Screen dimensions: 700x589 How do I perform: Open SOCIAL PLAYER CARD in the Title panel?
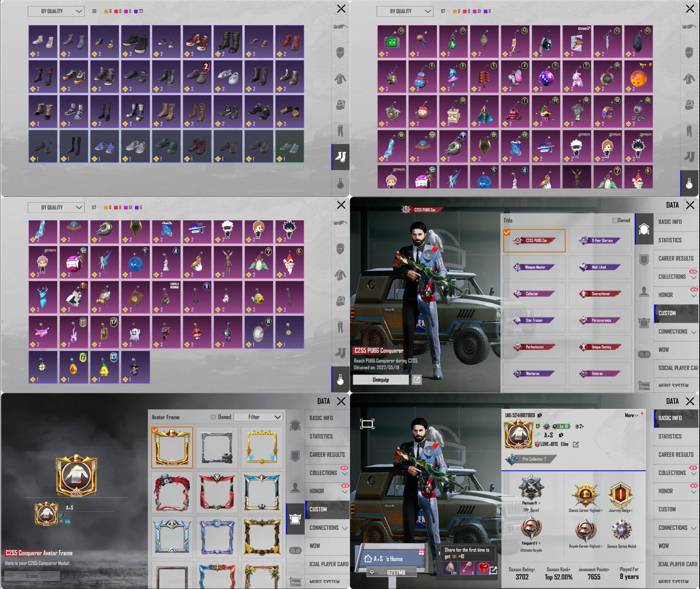(x=676, y=368)
